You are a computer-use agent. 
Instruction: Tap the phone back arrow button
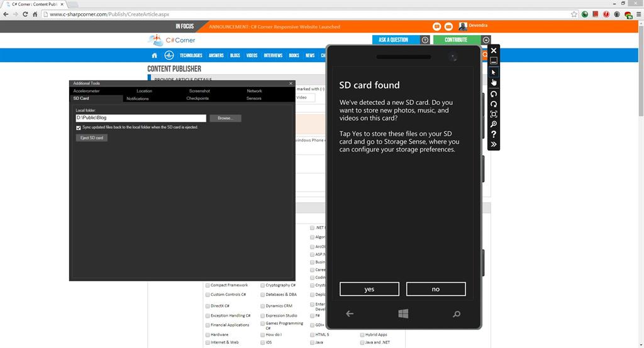click(x=350, y=313)
